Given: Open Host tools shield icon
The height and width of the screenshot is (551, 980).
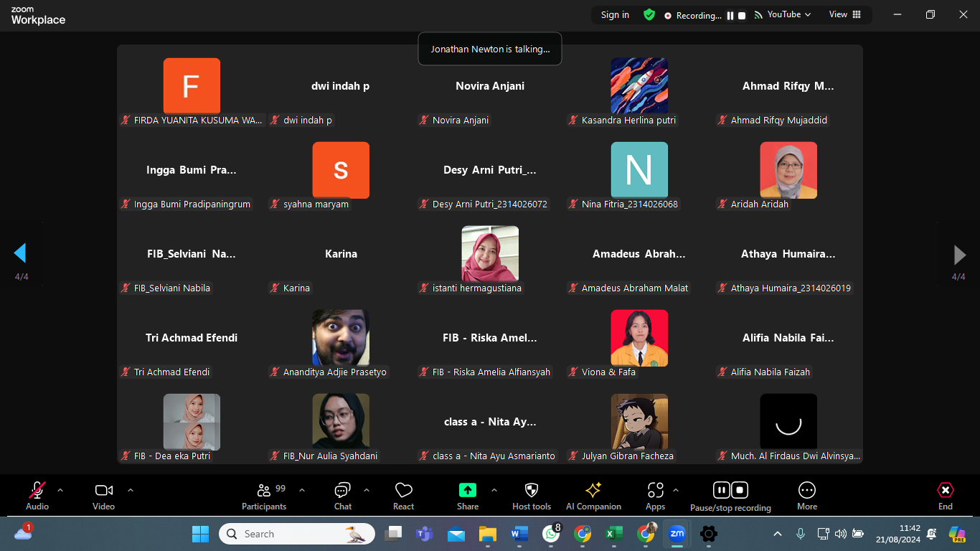Looking at the screenshot, I should 531,496.
